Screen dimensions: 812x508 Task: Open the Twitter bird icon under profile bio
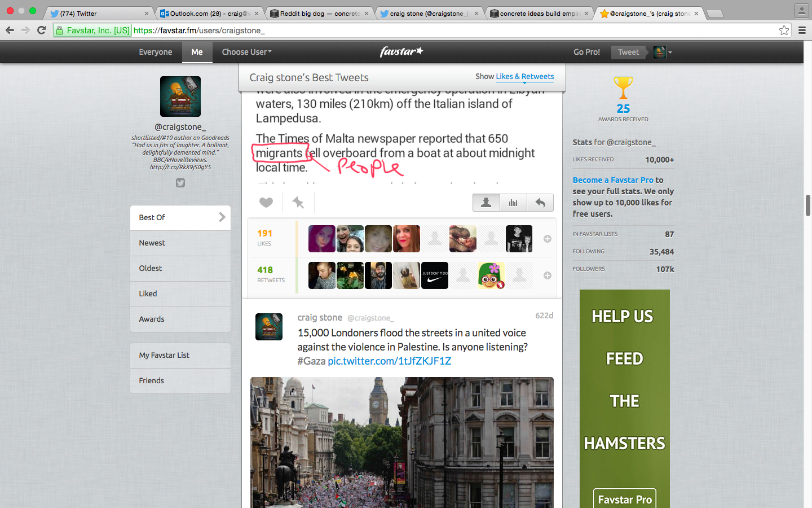pos(180,182)
